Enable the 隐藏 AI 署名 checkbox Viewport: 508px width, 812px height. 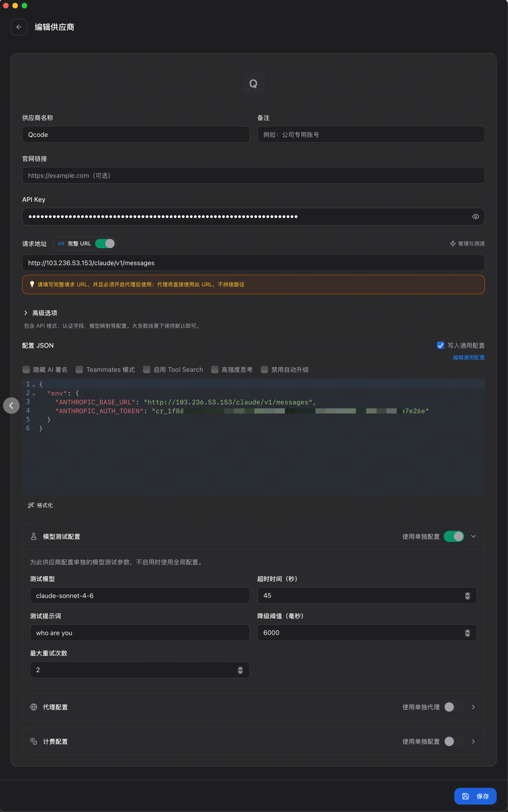tap(26, 370)
